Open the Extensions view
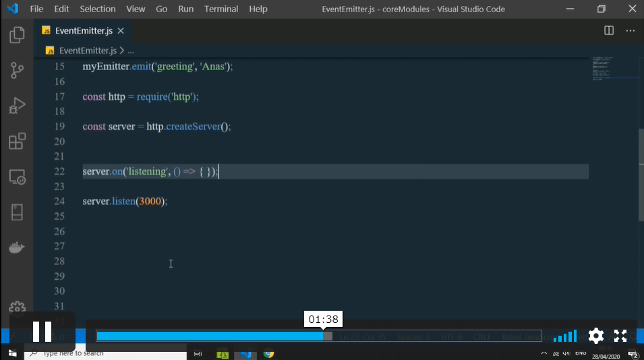Image resolution: width=644 pixels, height=360 pixels. (17, 141)
